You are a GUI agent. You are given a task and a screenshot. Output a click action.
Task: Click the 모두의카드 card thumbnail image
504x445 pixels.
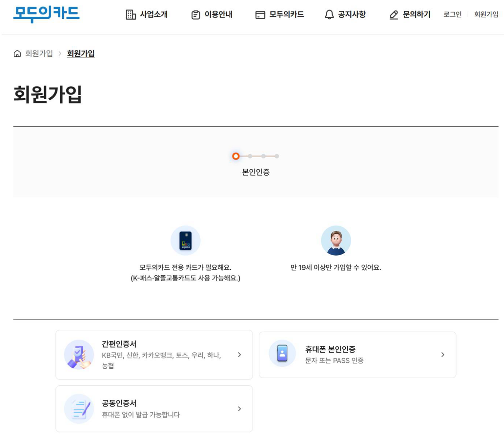point(185,240)
